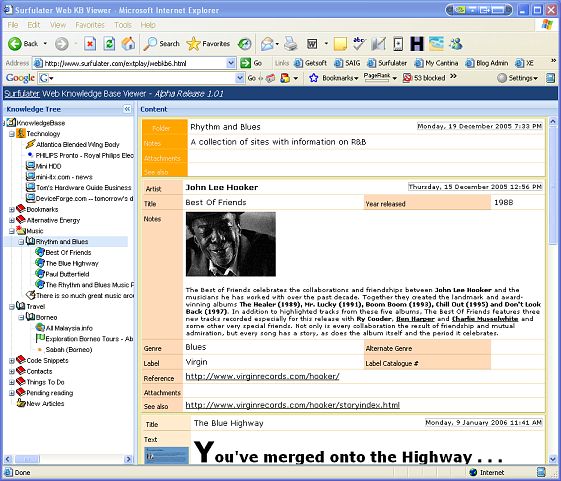
Task: Click the Surfulater link in the header
Action: pos(22,94)
